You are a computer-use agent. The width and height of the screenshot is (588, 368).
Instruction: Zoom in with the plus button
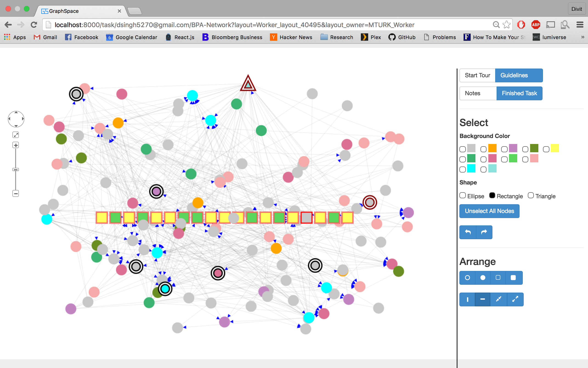16,145
